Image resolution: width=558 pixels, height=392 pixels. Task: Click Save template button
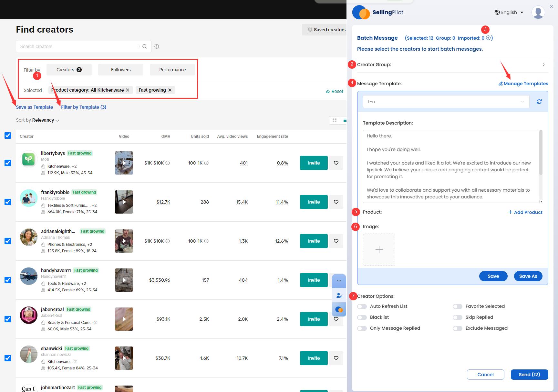[x=493, y=276]
